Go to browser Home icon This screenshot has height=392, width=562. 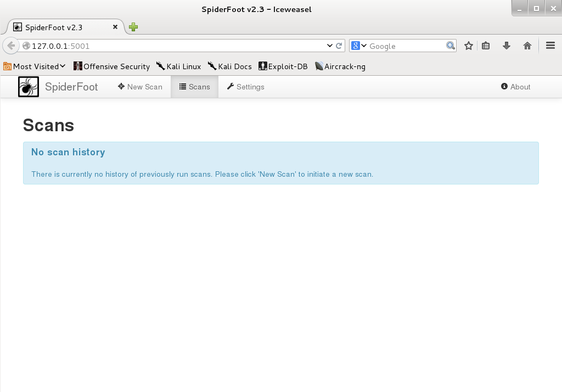[x=527, y=46]
